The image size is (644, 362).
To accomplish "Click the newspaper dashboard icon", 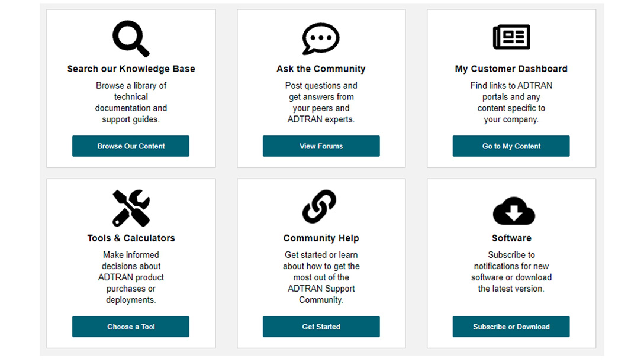I will pyautogui.click(x=511, y=37).
